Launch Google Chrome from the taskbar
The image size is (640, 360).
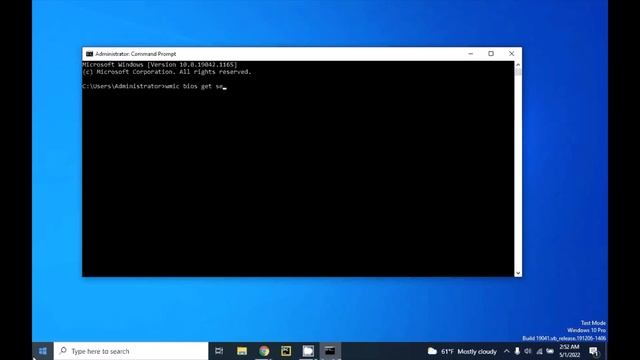click(264, 351)
